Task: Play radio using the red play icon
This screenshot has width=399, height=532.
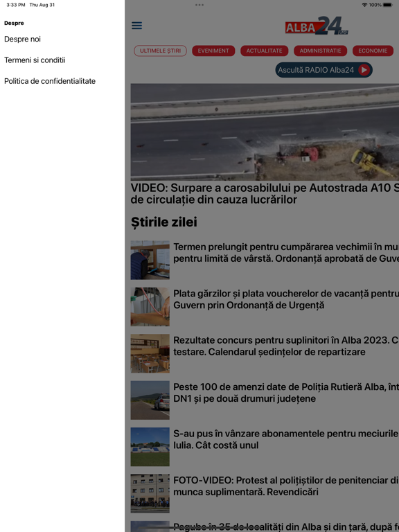Action: pos(364,70)
